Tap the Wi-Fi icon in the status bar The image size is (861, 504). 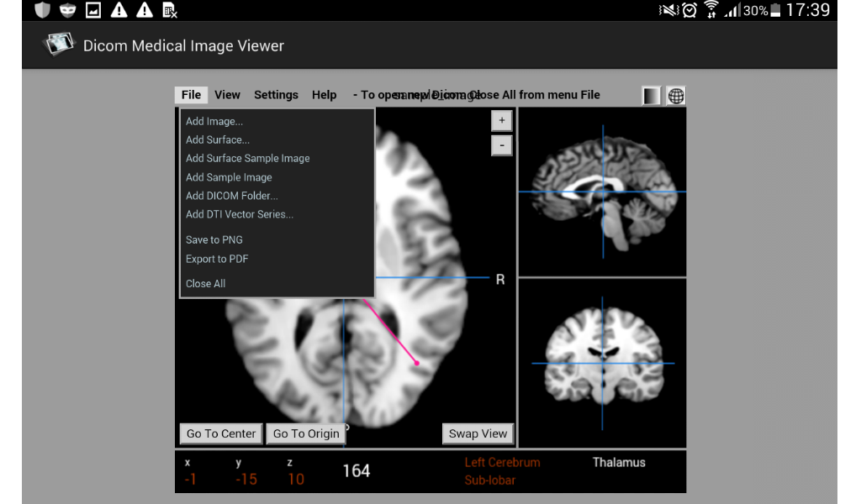point(711,10)
